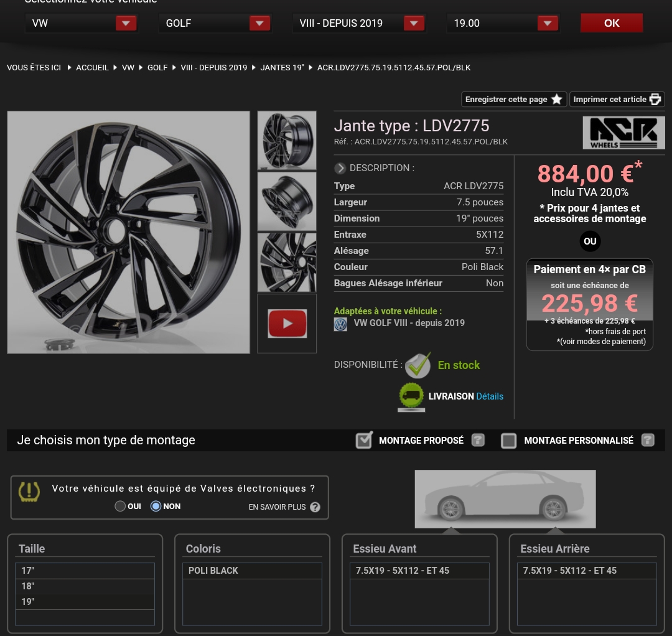Click the green delivery truck icon
Image resolution: width=672 pixels, height=636 pixels.
pyautogui.click(x=411, y=396)
